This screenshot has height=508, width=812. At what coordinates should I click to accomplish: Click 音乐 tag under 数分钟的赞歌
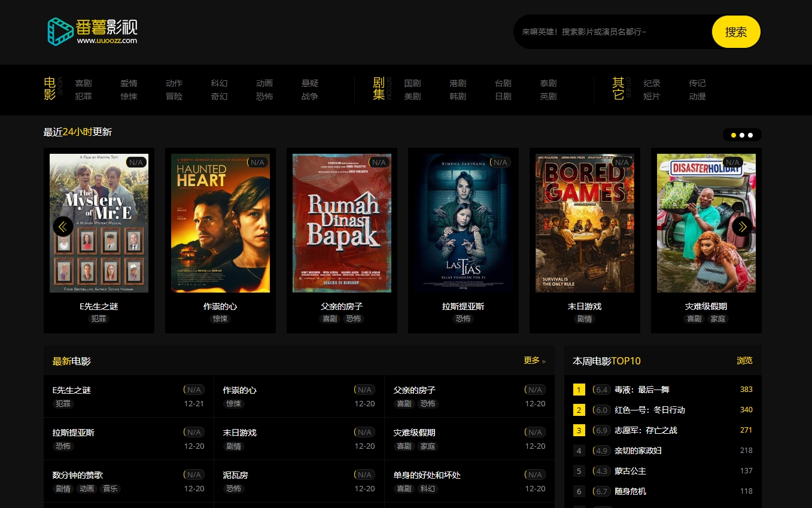pos(110,489)
